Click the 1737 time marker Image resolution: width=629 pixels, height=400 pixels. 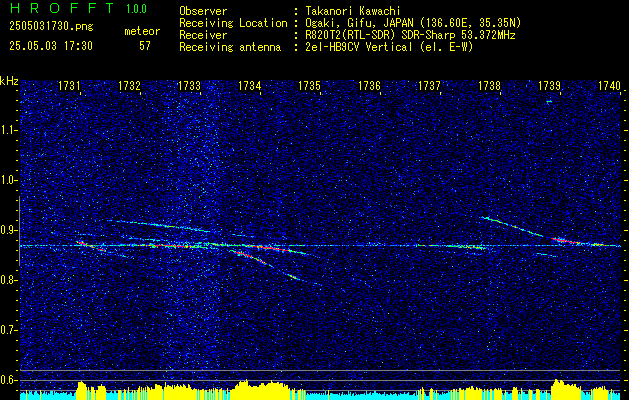point(430,86)
